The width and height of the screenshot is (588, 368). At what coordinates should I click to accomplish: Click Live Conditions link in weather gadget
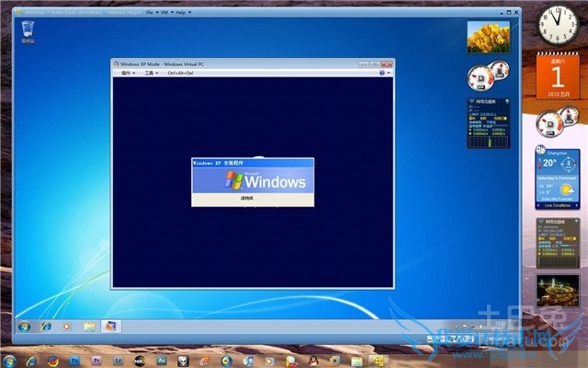coord(558,206)
